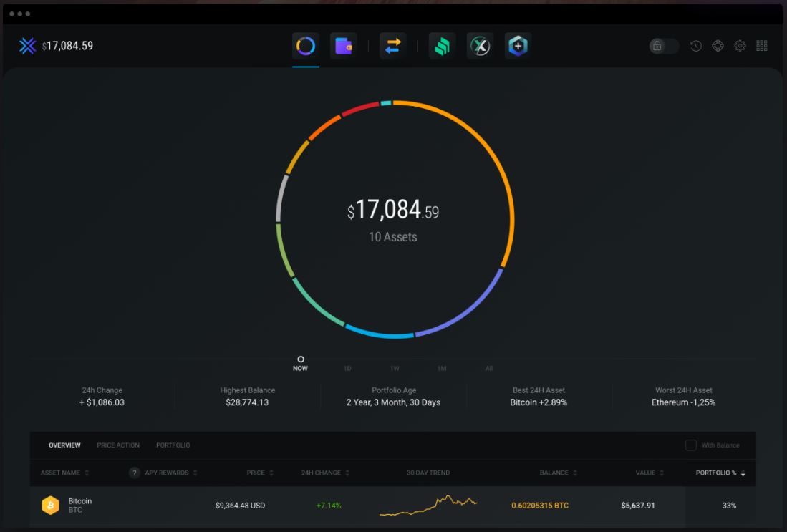Open the apps grid icon at top right
Viewport: 787px width, 532px height.
[762, 46]
